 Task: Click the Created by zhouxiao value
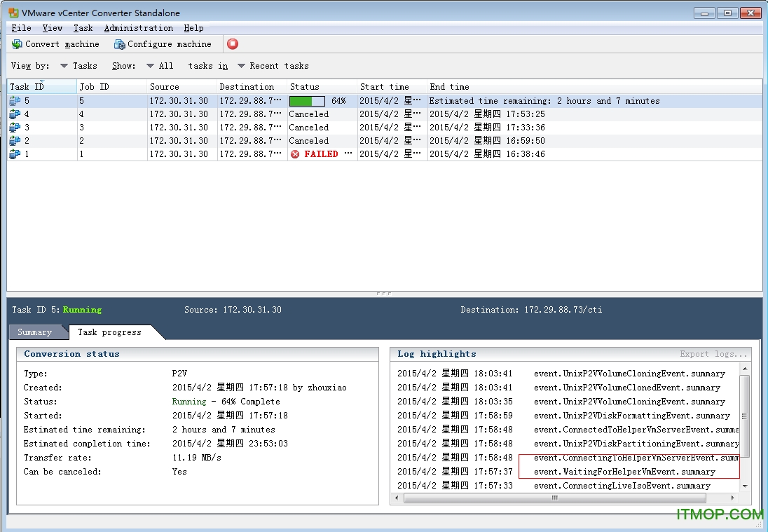click(x=259, y=388)
